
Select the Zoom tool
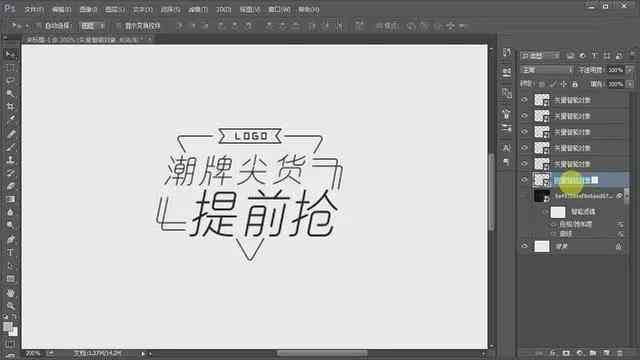click(x=10, y=306)
